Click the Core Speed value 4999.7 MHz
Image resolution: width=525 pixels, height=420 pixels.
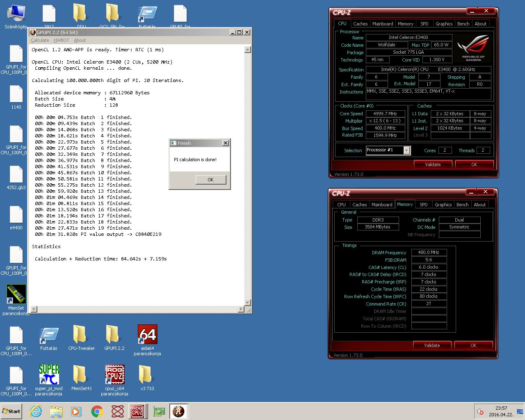[385, 114]
